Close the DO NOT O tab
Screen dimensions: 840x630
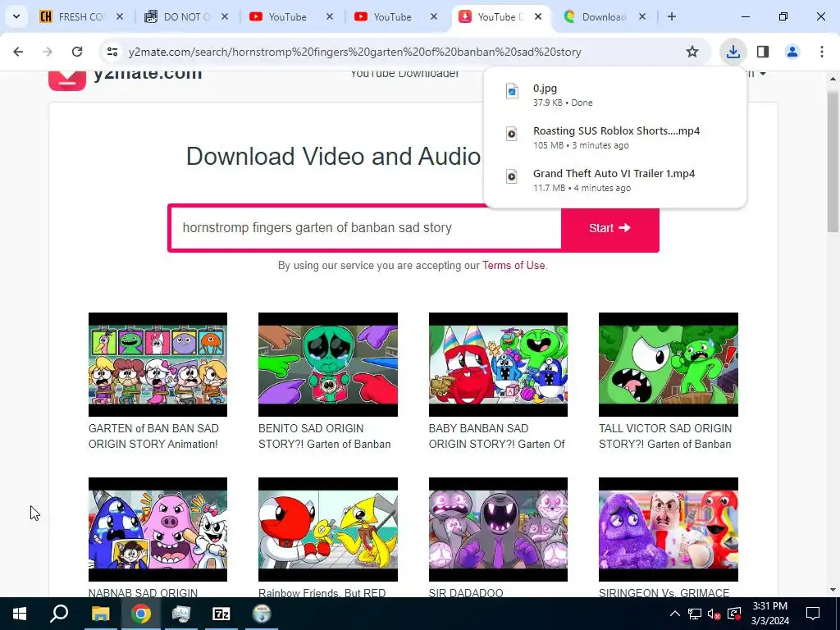pyautogui.click(x=225, y=16)
